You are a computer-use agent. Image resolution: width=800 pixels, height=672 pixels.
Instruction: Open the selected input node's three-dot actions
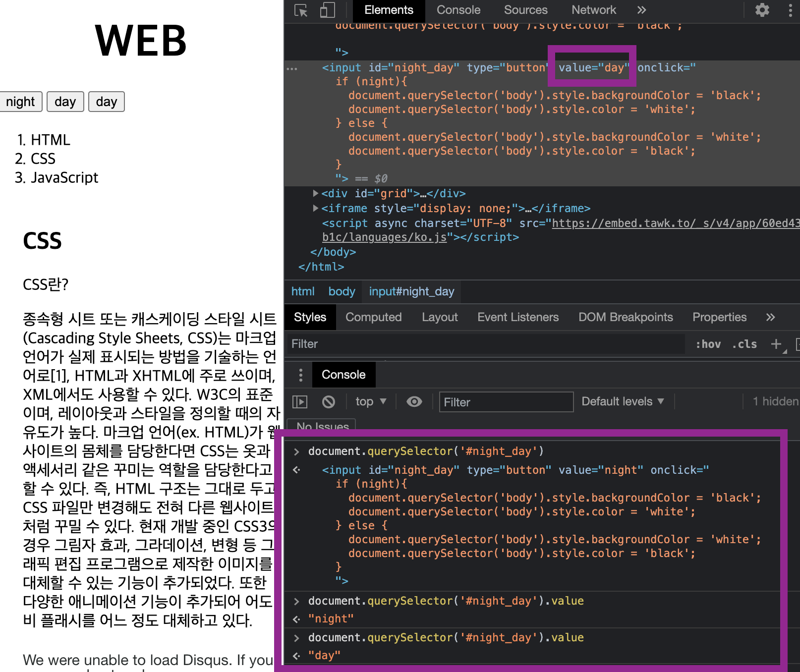tap(292, 68)
